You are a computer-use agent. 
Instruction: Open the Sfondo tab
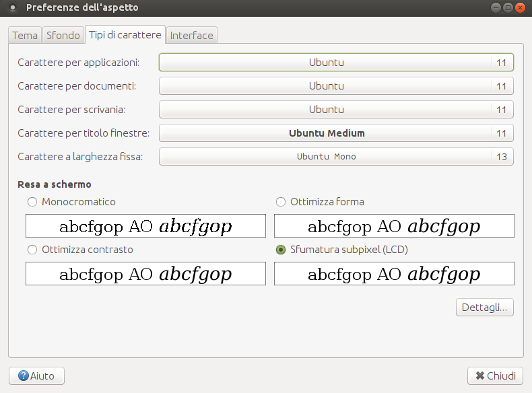[x=63, y=36]
